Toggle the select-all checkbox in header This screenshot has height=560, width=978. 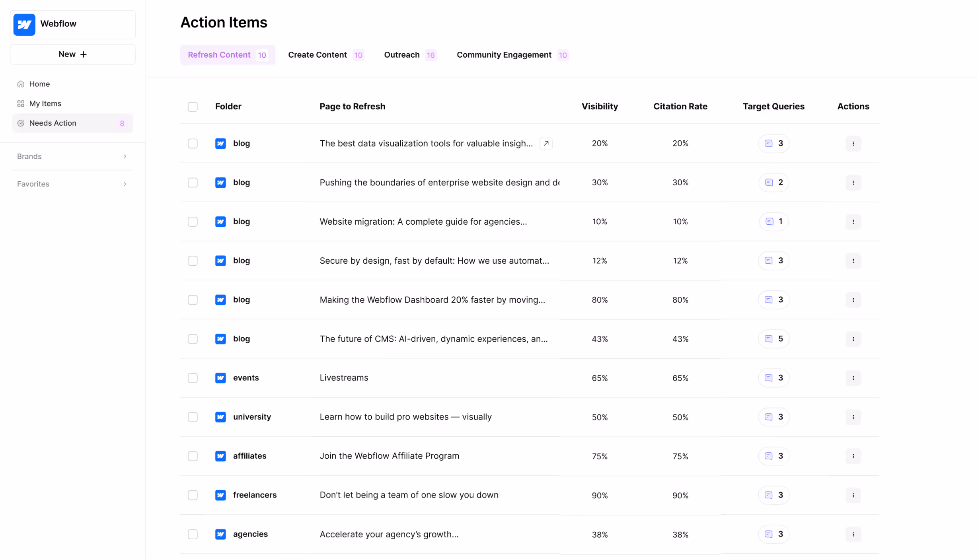pos(193,107)
